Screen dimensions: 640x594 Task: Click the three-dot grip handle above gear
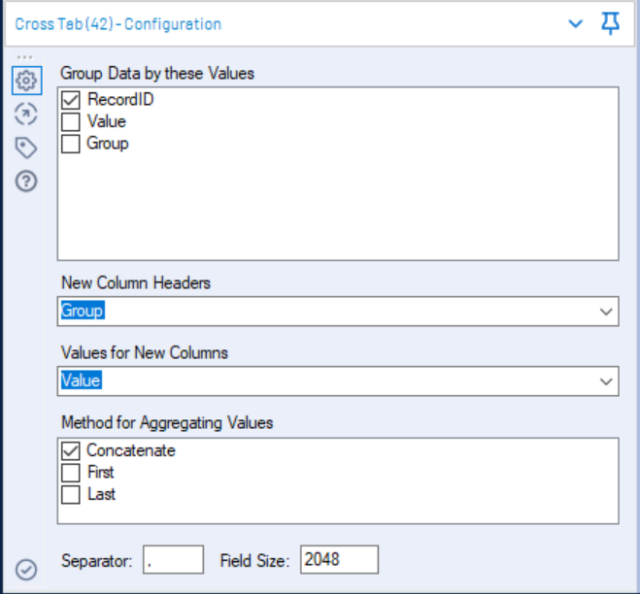[x=25, y=57]
